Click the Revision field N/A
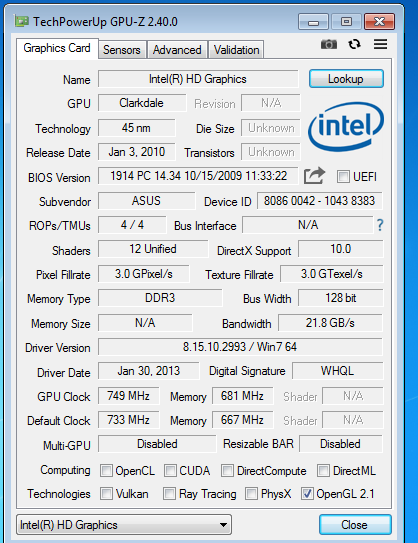418x543 pixels. click(x=271, y=103)
